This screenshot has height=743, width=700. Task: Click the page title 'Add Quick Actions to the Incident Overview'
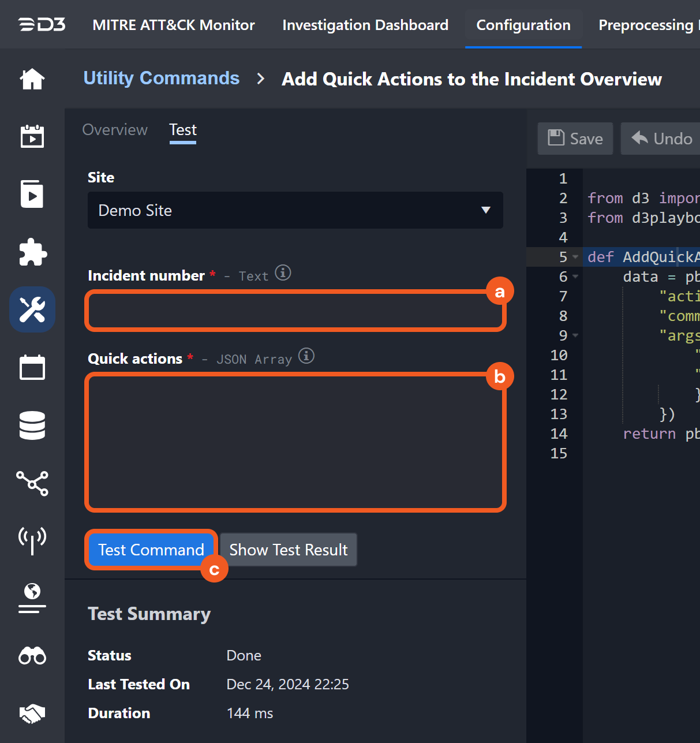point(471,79)
